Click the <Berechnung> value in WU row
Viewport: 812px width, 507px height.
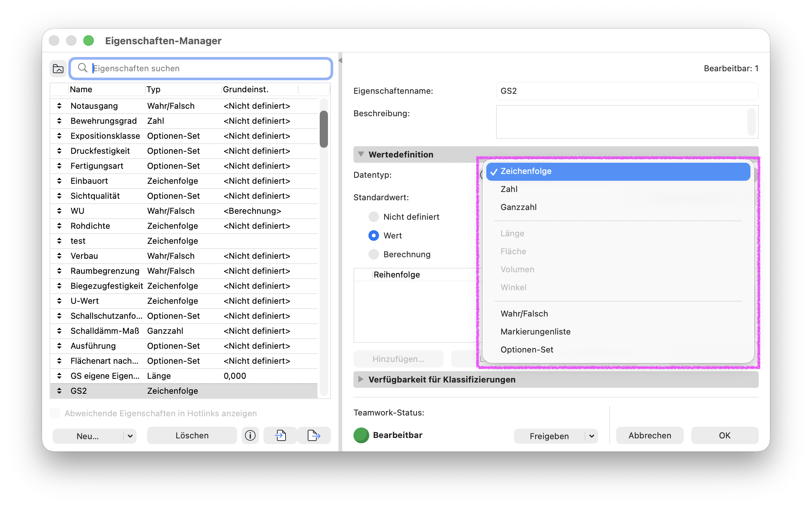pyautogui.click(x=253, y=211)
